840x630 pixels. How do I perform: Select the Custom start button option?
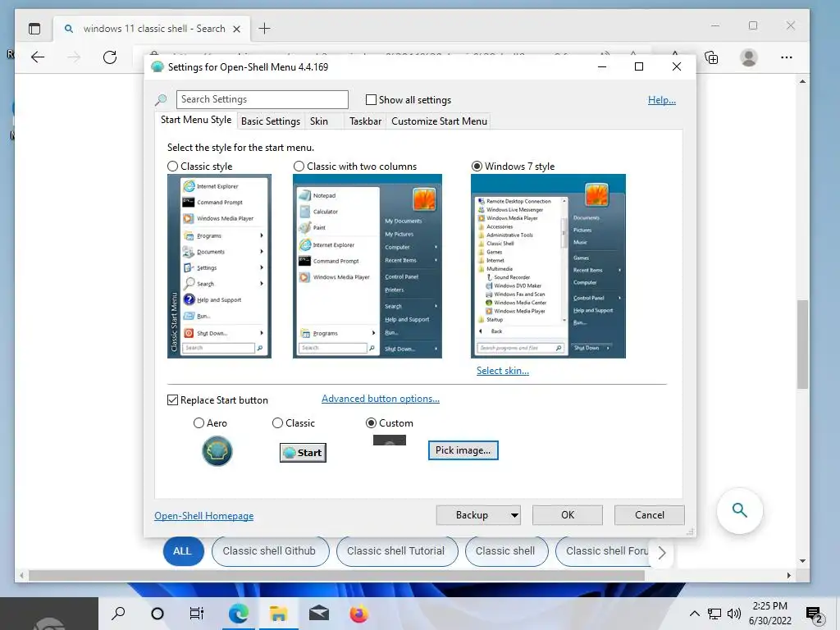371,423
